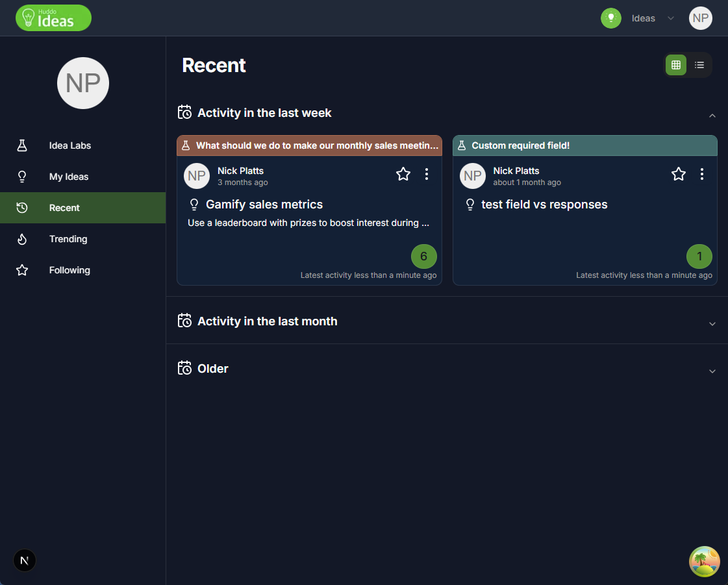Click the '3 months ago' timestamp
This screenshot has height=585, width=728.
coord(243,182)
